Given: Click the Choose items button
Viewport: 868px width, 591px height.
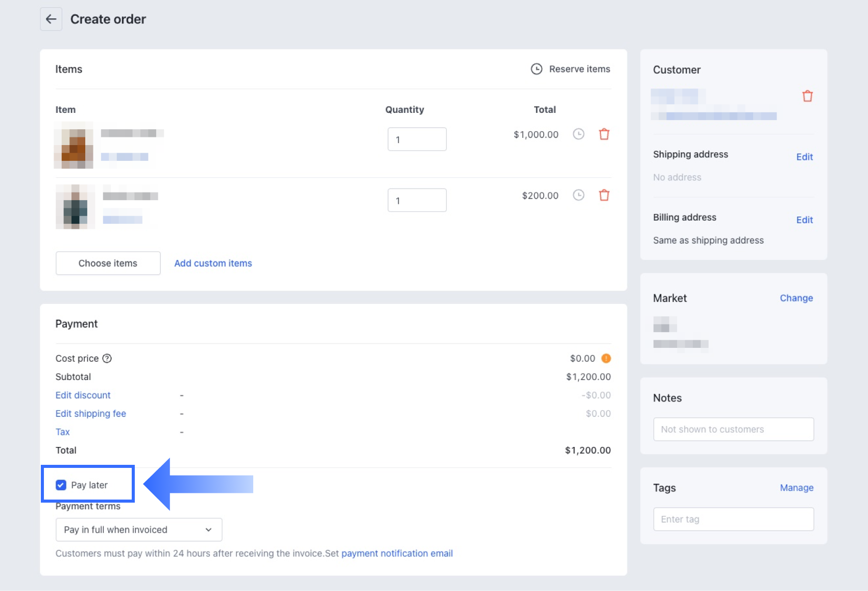Looking at the screenshot, I should (108, 263).
